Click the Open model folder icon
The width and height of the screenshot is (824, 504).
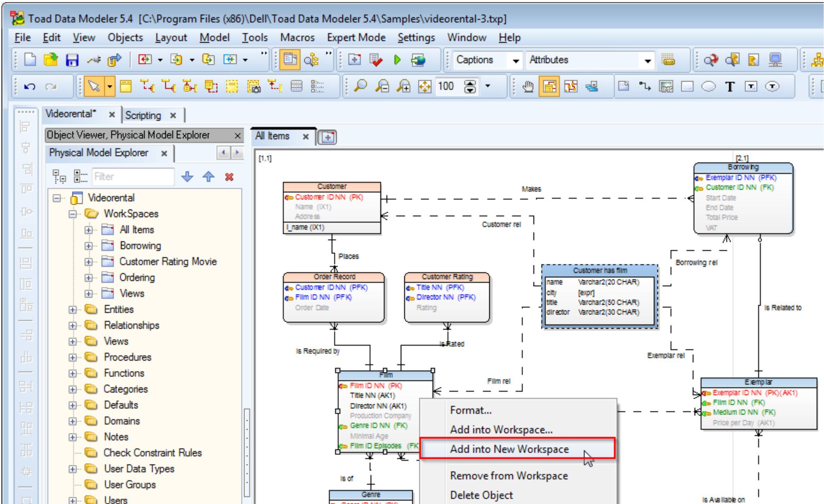click(51, 60)
